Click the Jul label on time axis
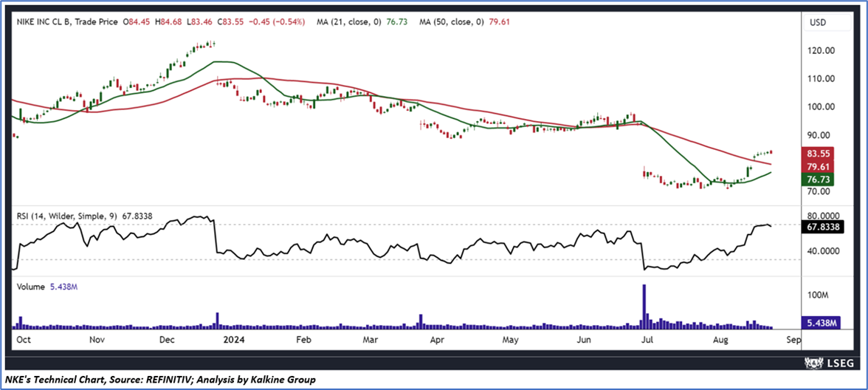The width and height of the screenshot is (868, 390). coord(648,338)
